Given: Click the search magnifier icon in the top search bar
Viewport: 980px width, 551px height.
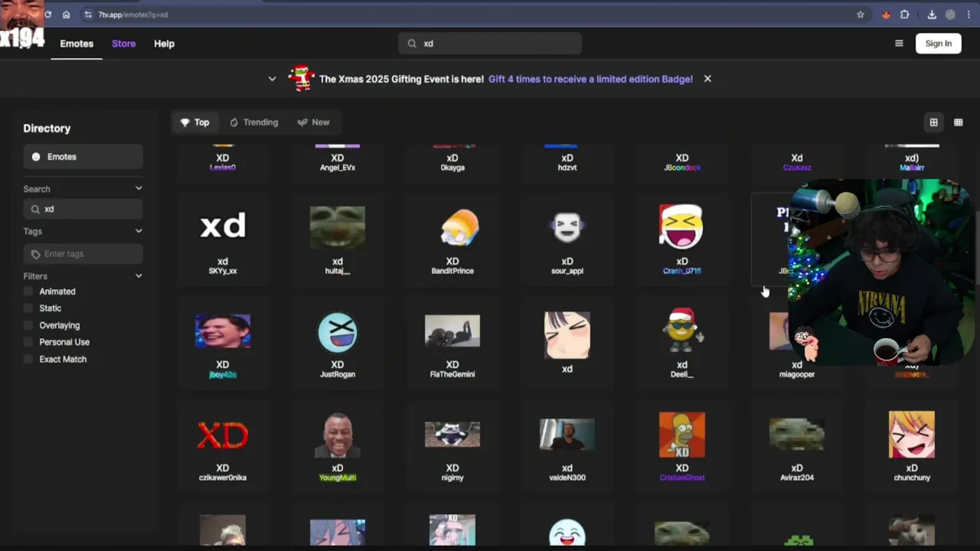Looking at the screenshot, I should [x=412, y=44].
